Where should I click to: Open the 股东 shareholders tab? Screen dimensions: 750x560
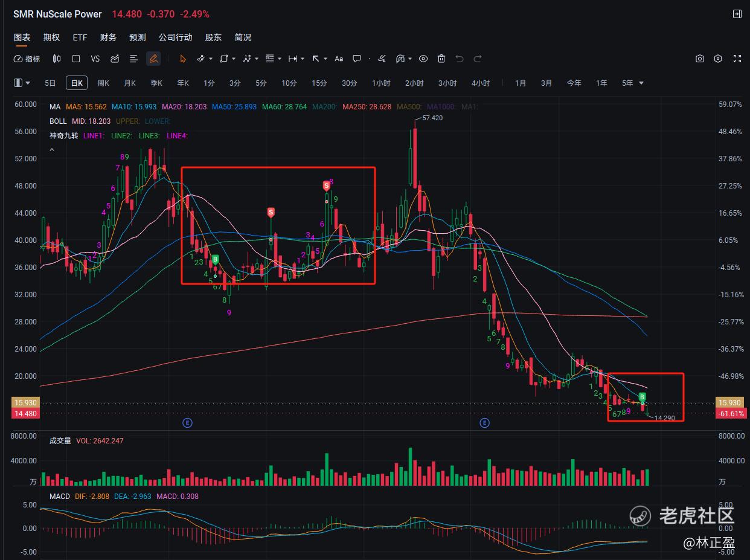(213, 37)
